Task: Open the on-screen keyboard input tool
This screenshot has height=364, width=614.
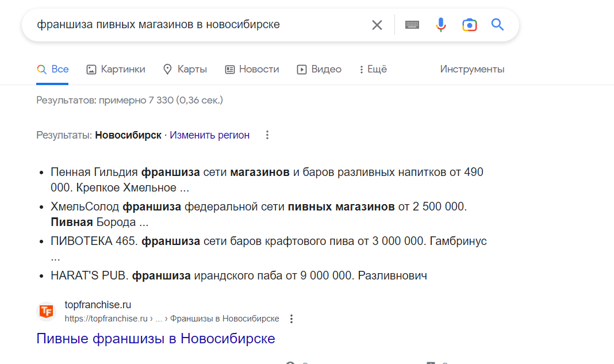Action: (x=412, y=25)
